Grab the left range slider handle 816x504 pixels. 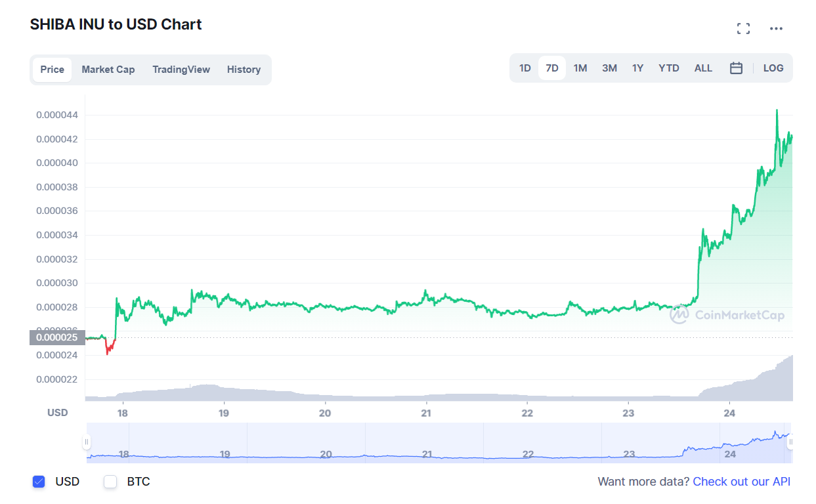pyautogui.click(x=87, y=443)
